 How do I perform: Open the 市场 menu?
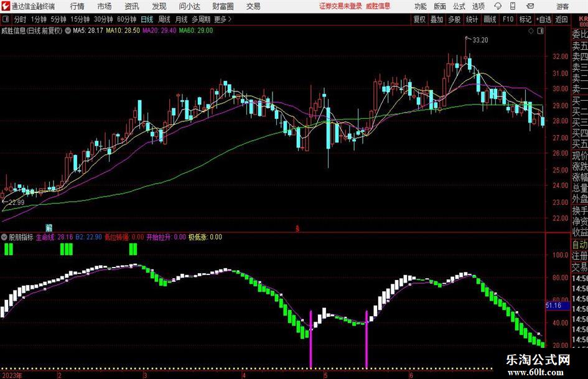tap(105, 6)
